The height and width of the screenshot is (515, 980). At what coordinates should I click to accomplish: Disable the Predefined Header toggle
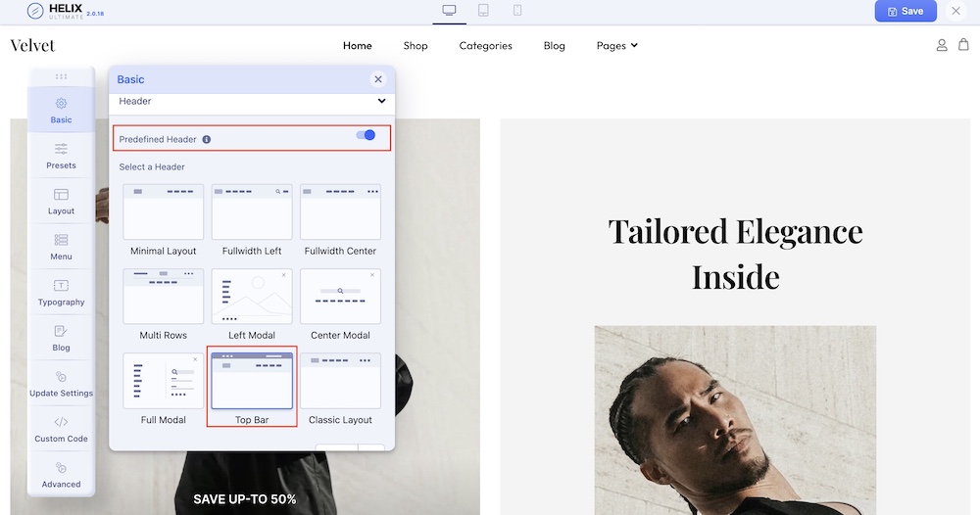pos(366,135)
